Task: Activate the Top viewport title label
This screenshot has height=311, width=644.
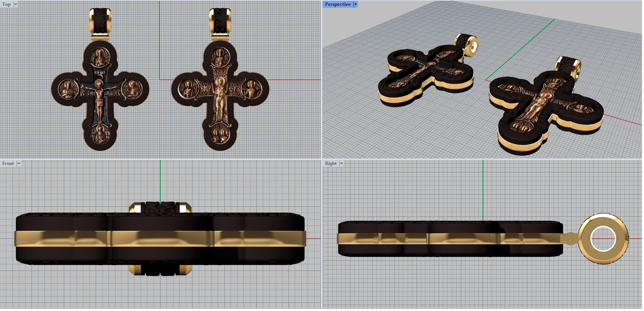Action: tap(6, 4)
